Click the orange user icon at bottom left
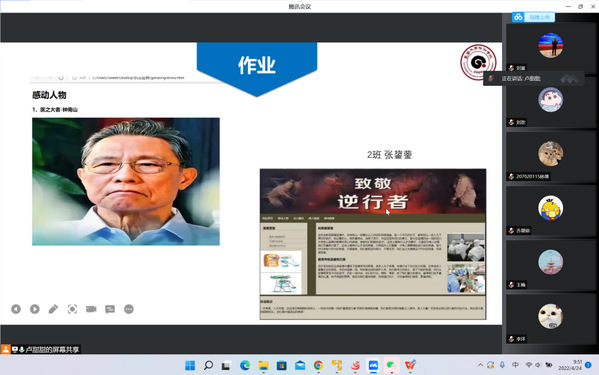Image resolution: width=599 pixels, height=375 pixels. pyautogui.click(x=5, y=349)
